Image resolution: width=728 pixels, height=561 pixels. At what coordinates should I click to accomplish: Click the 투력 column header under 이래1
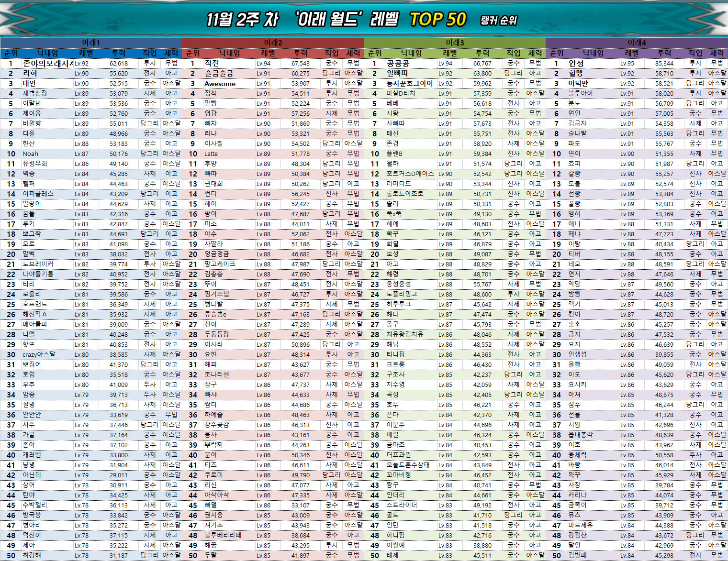pyautogui.click(x=119, y=53)
